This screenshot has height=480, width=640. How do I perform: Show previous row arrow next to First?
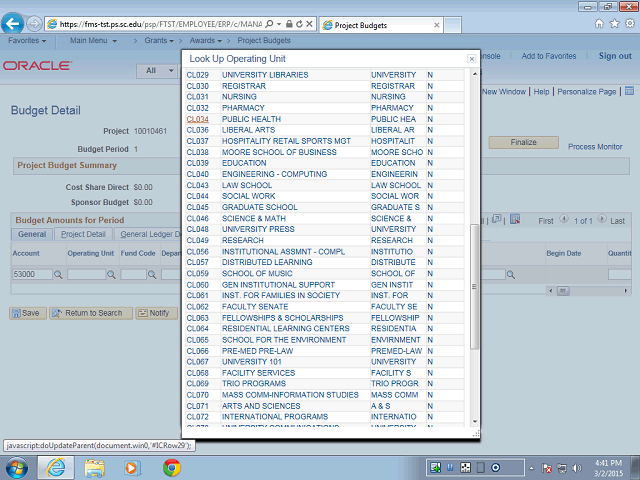[564, 219]
